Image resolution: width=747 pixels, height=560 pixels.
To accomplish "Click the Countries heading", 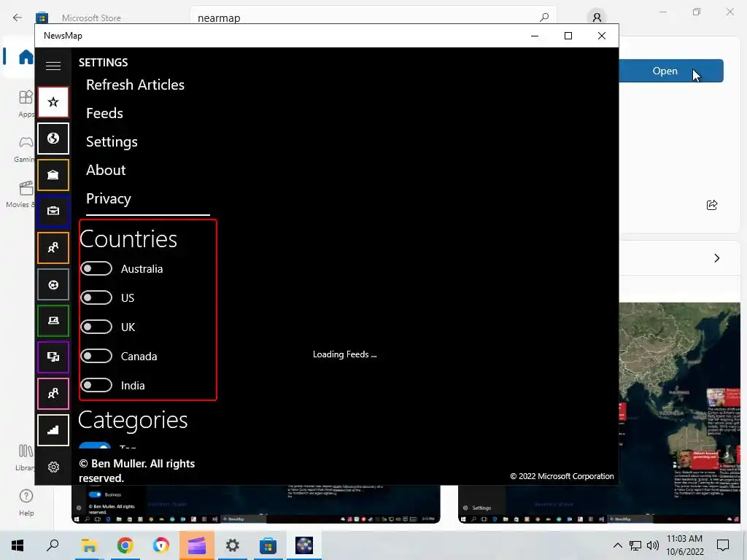I will click(x=128, y=239).
